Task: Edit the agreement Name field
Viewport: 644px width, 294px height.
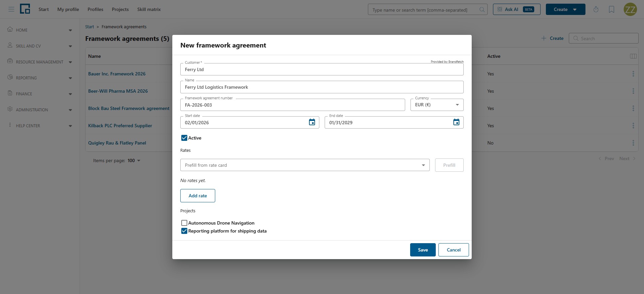Action: pos(322,87)
